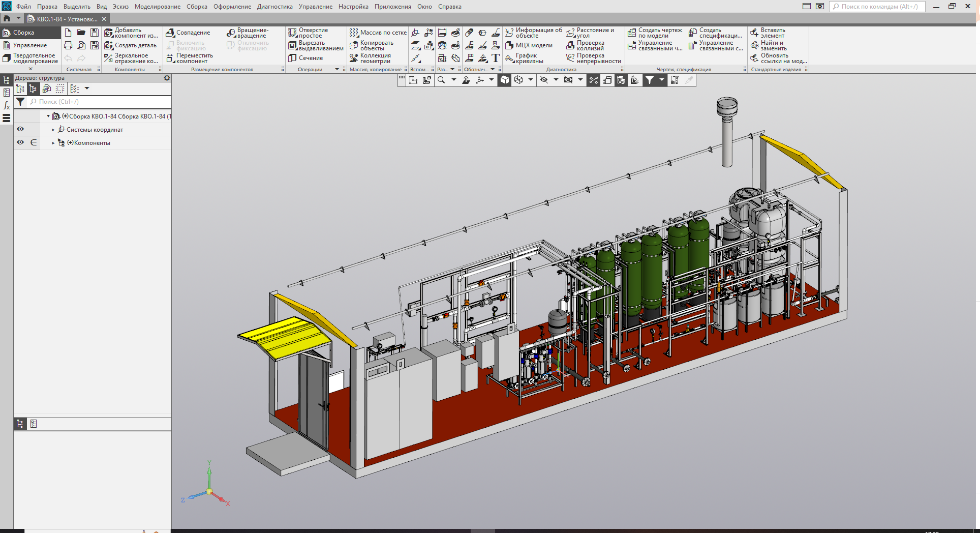Viewport: 980px width, 533px height.
Task: Click the Сечение section tool
Action: [x=305, y=58]
